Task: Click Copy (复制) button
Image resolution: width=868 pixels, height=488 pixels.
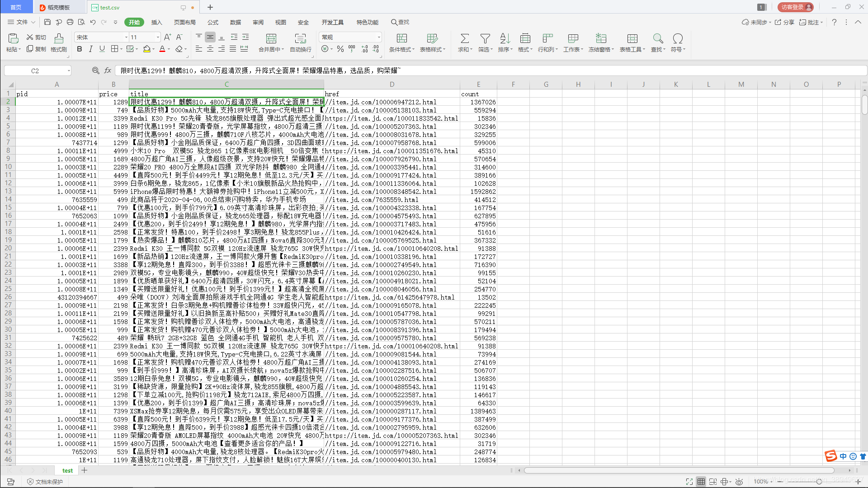Action: click(36, 49)
